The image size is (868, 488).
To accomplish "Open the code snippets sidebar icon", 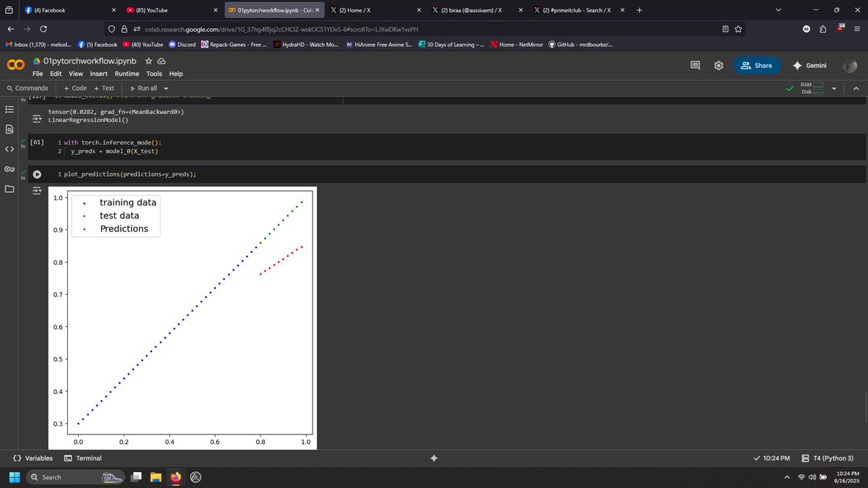I will click(x=9, y=150).
